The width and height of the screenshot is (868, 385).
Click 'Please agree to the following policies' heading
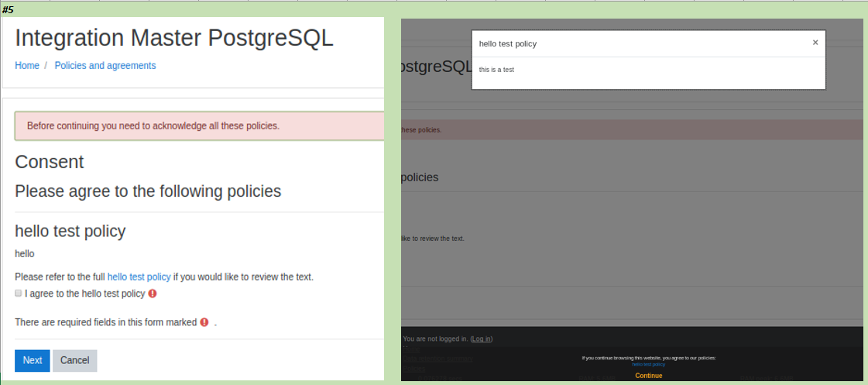(148, 191)
